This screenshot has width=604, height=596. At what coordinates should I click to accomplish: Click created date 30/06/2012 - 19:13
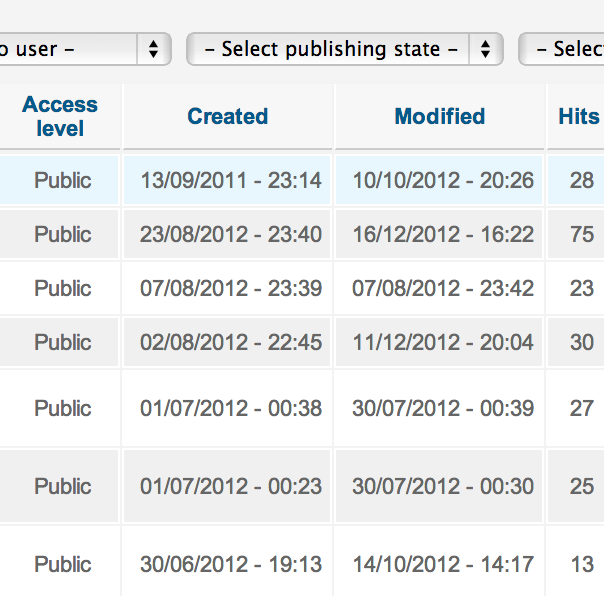pos(231,564)
